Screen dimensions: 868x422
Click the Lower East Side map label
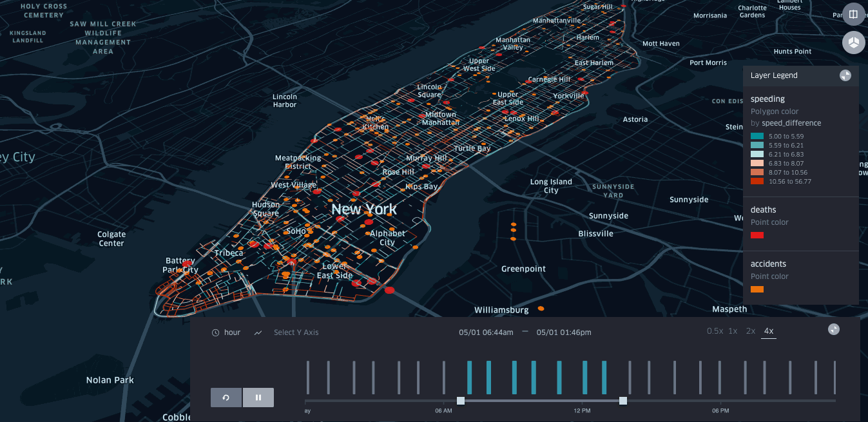tap(335, 271)
